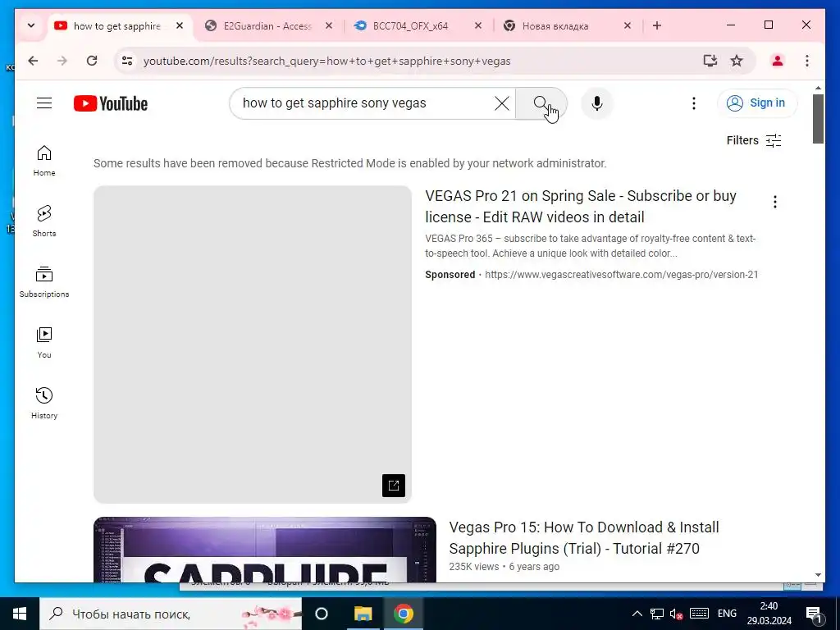The height and width of the screenshot is (630, 840).
Task: Select the 'how to get sapphire' tab
Action: 116,25
